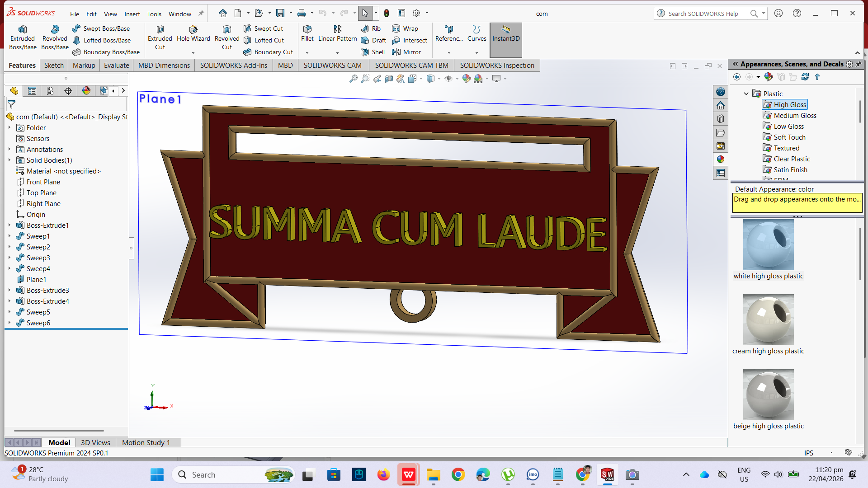Open the Revolved Cut tool
Image resolution: width=868 pixels, height=488 pixels.
[227, 38]
